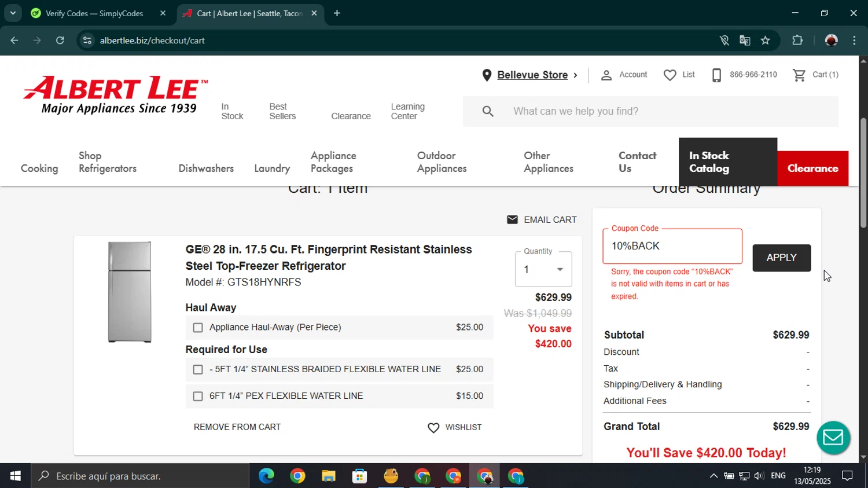Open Chrome three-dot menu
Image resolution: width=868 pixels, height=488 pixels.
[x=854, y=40]
